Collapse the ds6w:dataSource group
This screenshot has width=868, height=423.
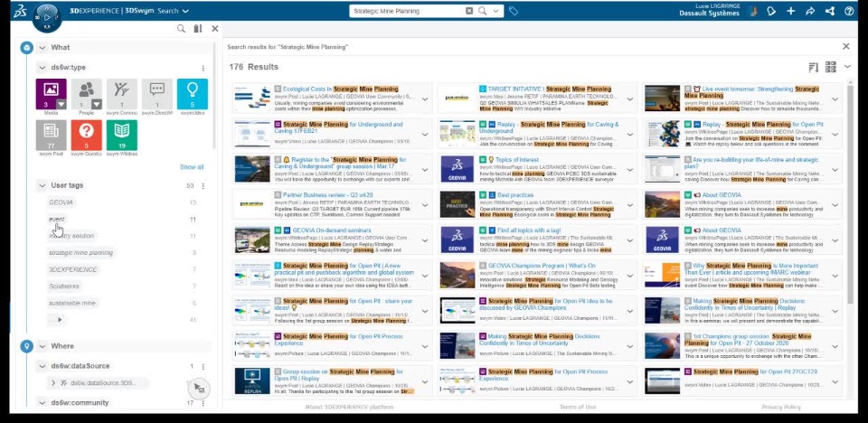click(42, 366)
